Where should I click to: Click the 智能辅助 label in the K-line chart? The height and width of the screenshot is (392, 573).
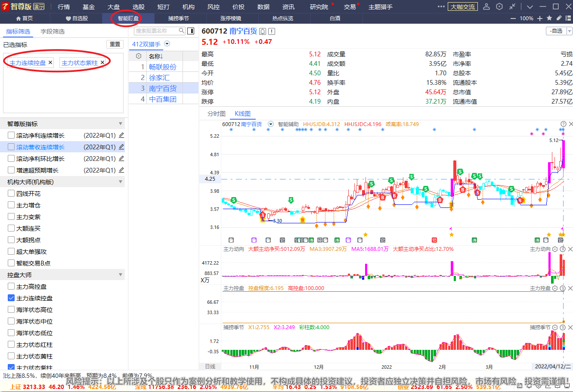pyautogui.click(x=288, y=124)
